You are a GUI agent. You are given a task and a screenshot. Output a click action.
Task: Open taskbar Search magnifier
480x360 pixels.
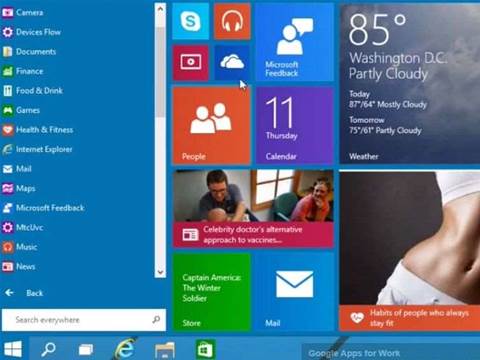(x=49, y=349)
